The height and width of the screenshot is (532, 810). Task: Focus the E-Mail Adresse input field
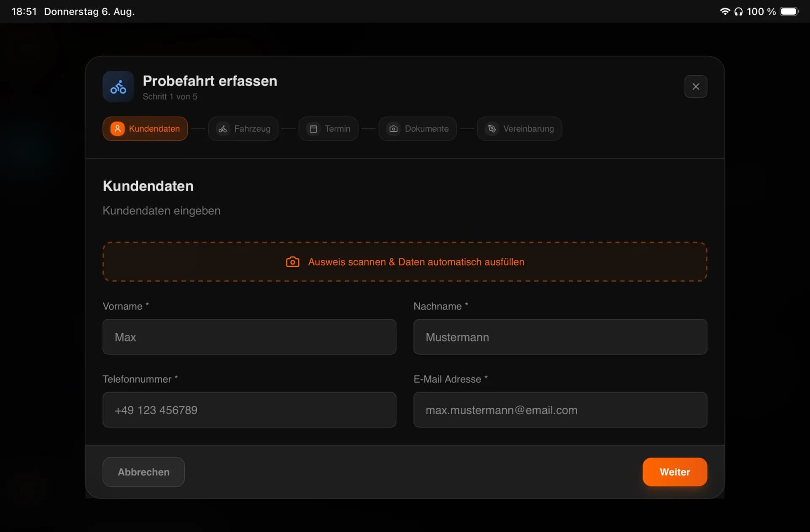coord(560,410)
